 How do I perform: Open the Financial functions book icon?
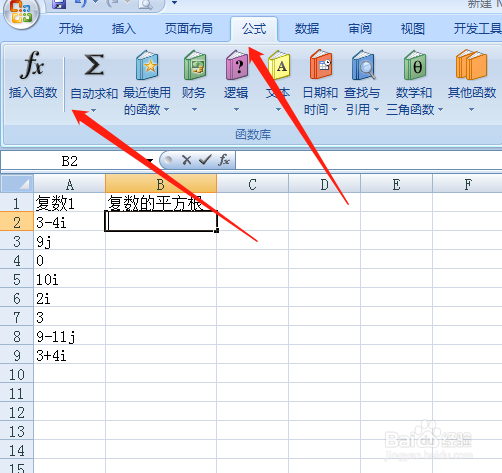pos(195,65)
